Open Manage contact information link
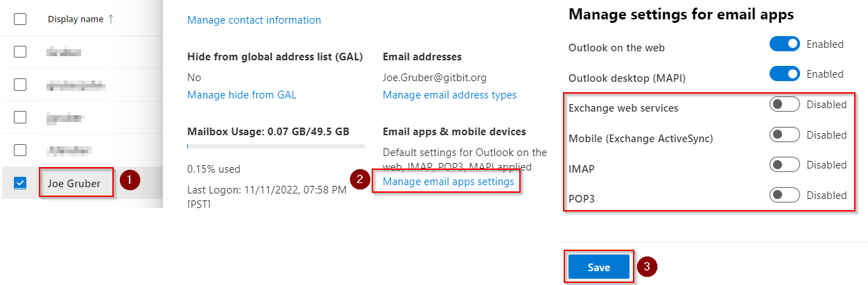 [x=254, y=20]
